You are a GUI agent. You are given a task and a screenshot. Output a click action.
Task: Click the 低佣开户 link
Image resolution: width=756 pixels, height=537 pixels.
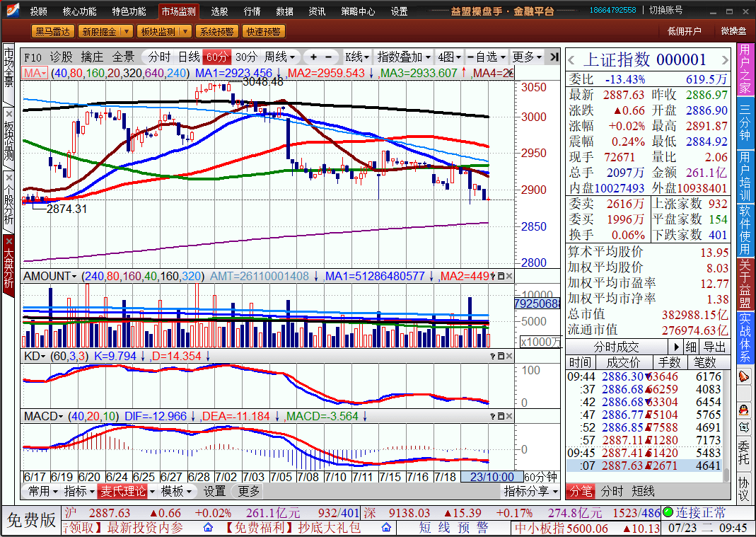coord(684,31)
